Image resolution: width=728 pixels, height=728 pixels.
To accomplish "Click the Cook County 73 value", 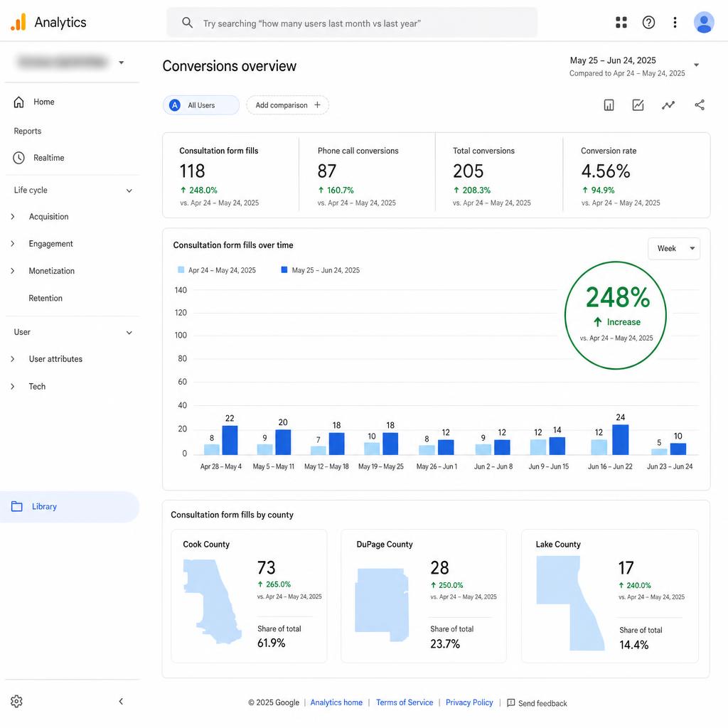I will coord(267,568).
